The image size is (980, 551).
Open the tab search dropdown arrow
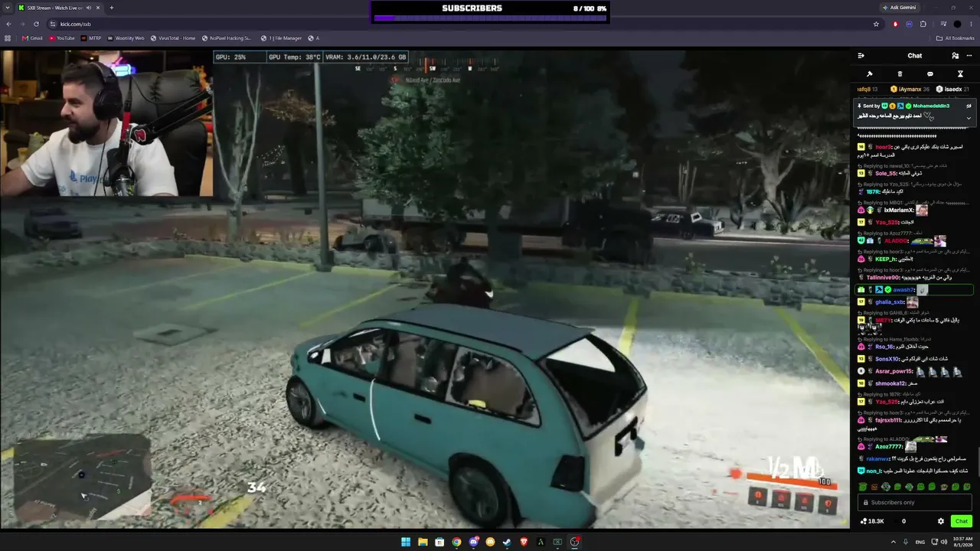click(x=8, y=8)
